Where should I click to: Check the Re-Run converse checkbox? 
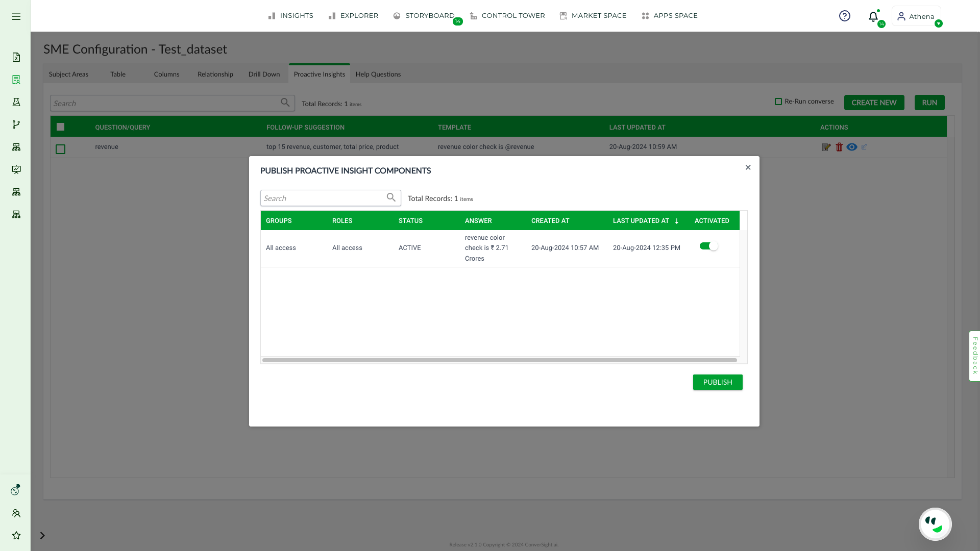(778, 102)
